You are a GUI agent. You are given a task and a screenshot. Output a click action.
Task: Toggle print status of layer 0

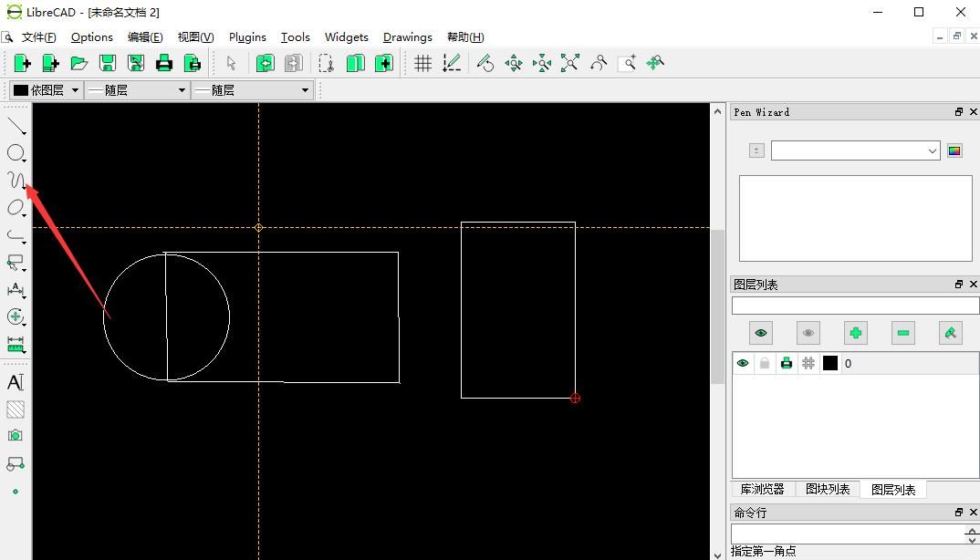pyautogui.click(x=787, y=363)
